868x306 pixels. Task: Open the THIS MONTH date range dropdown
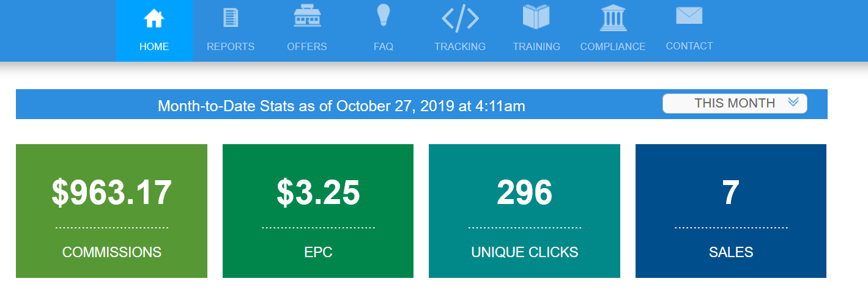735,103
